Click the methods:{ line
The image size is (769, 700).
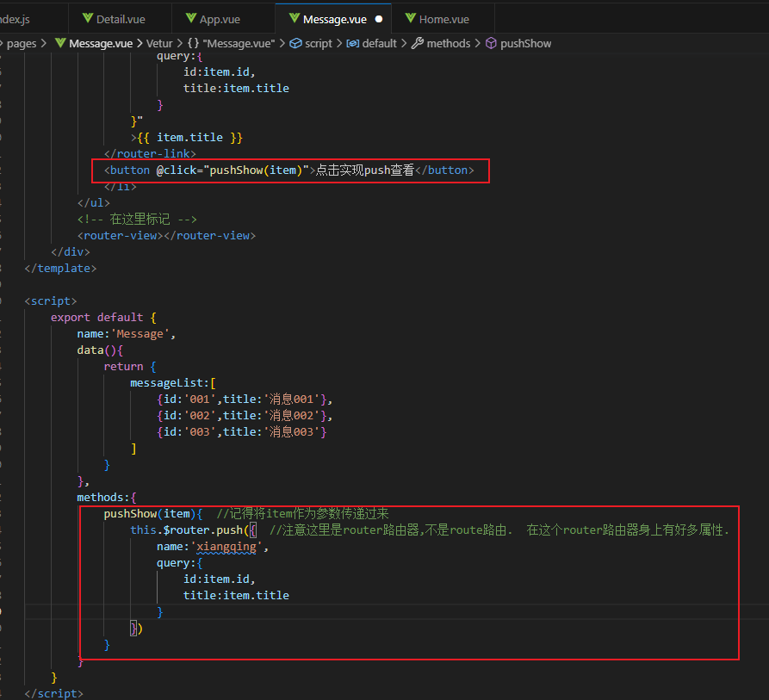pos(107,498)
